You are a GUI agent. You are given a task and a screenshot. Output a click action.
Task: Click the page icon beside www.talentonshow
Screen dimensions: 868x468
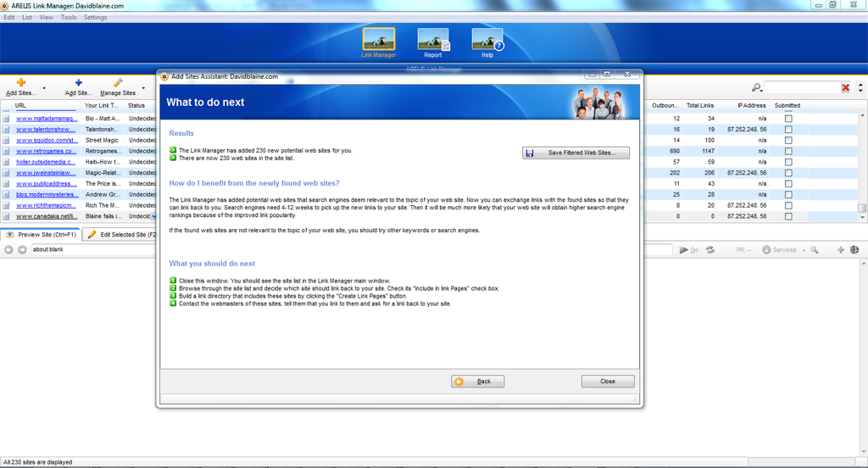[x=6, y=129]
